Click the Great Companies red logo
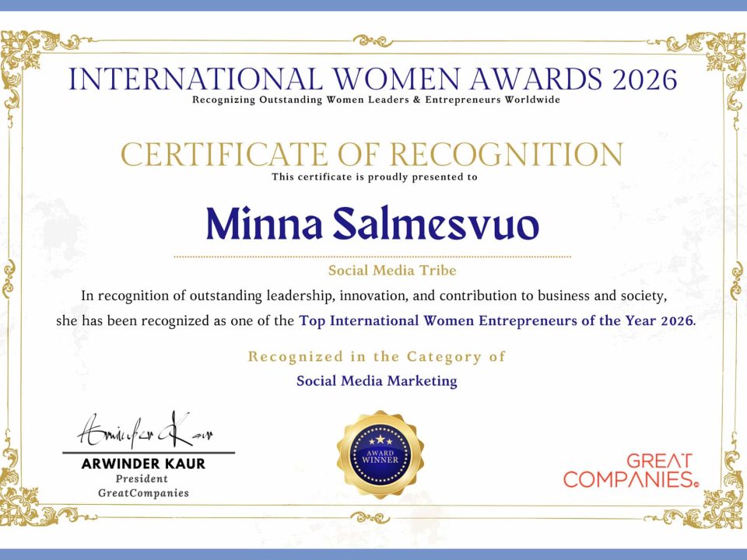This screenshot has height=560, width=747. click(x=631, y=471)
